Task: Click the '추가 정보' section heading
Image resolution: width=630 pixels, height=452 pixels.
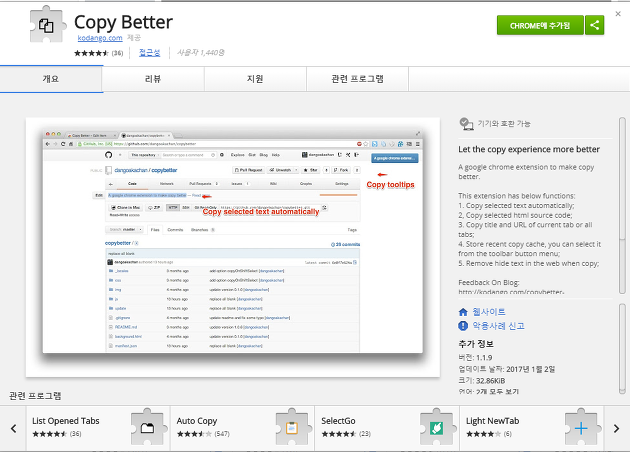Action: (476, 344)
